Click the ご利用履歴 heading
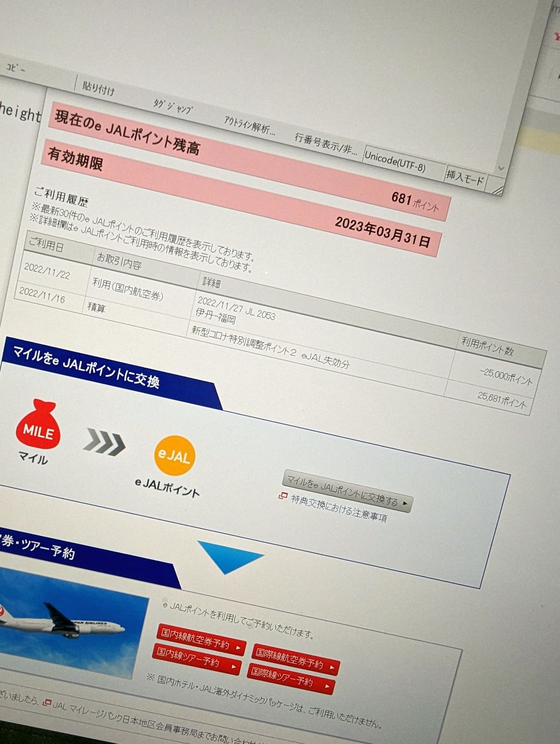 click(61, 196)
